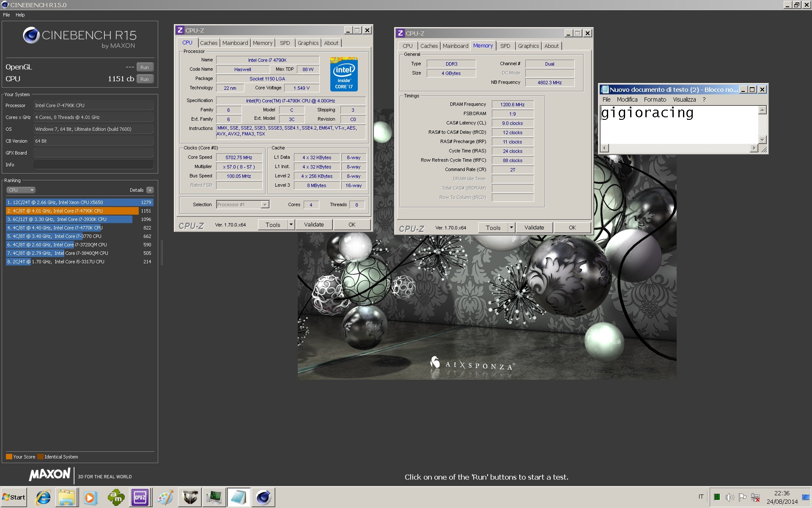812x508 pixels.
Task: Switch to Cinebench via taskbar icon
Action: (x=263, y=497)
